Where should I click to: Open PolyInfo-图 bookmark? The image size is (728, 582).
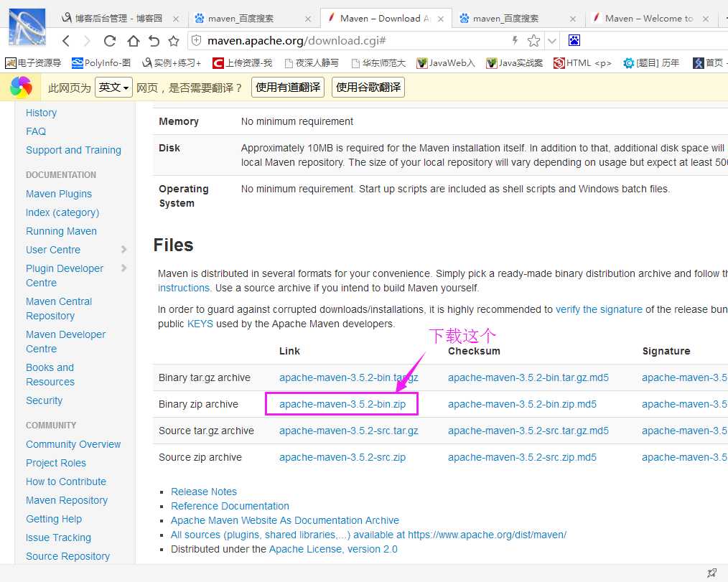point(101,63)
